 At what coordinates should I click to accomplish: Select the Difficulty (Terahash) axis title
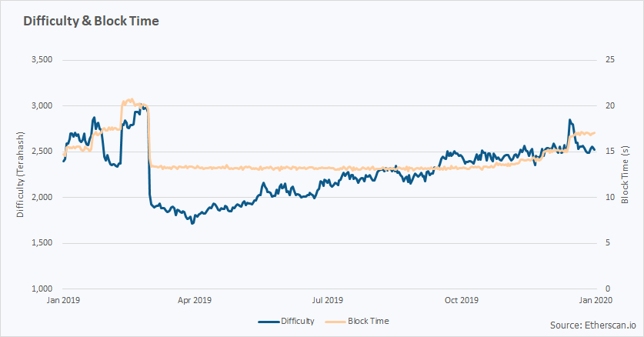21,173
